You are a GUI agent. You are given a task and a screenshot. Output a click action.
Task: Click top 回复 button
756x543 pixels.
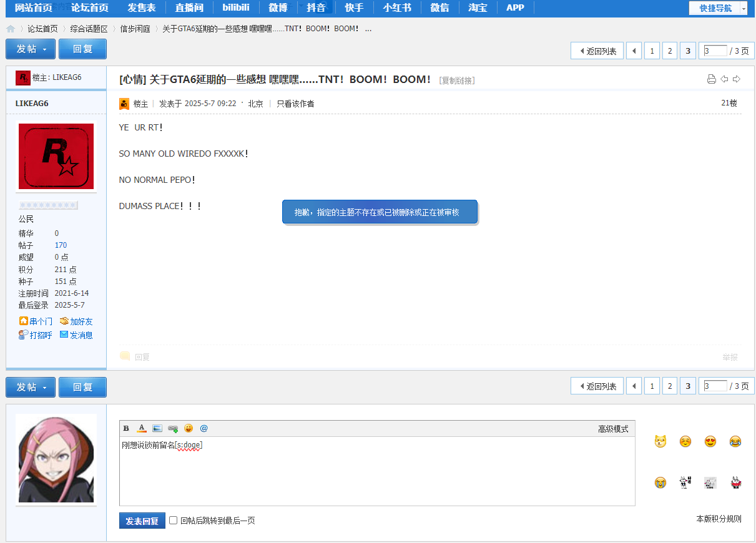pyautogui.click(x=82, y=49)
